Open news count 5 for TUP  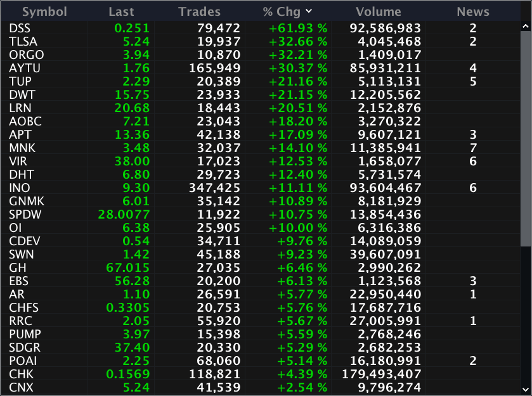pyautogui.click(x=473, y=81)
